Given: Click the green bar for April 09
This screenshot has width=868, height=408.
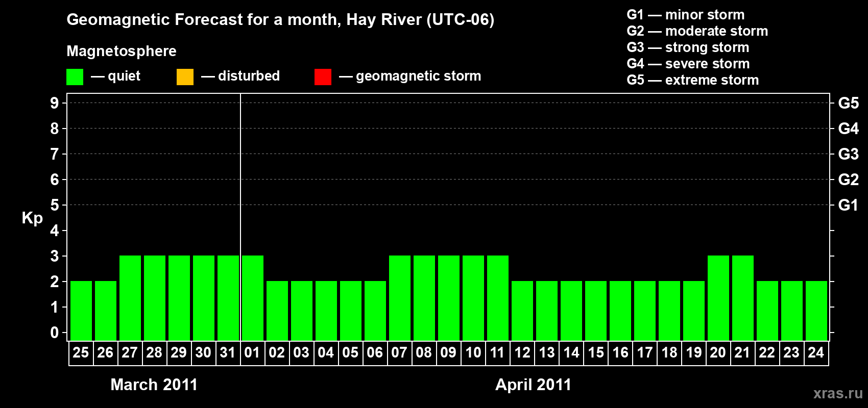Looking at the screenshot, I should pyautogui.click(x=449, y=298).
